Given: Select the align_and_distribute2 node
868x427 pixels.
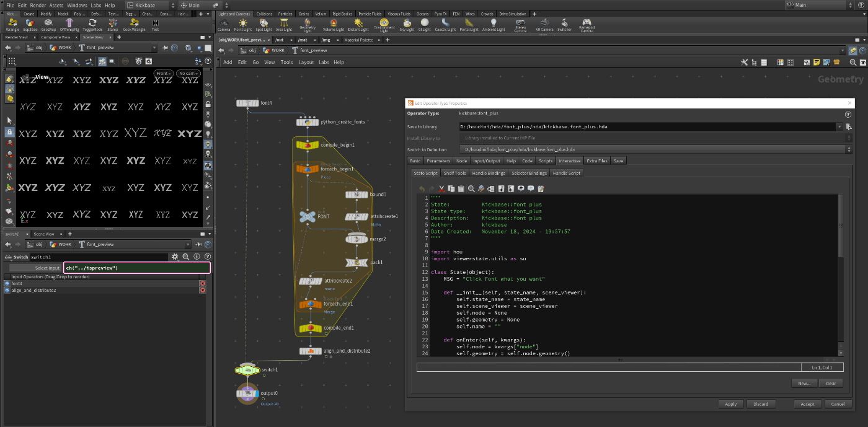Looking at the screenshot, I should [310, 351].
